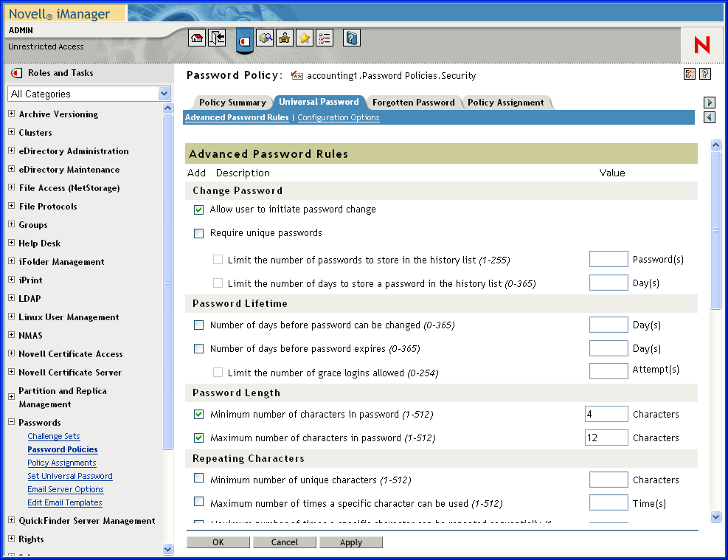Uncheck Allow user to initiate password change
The height and width of the screenshot is (560, 728).
pos(198,210)
